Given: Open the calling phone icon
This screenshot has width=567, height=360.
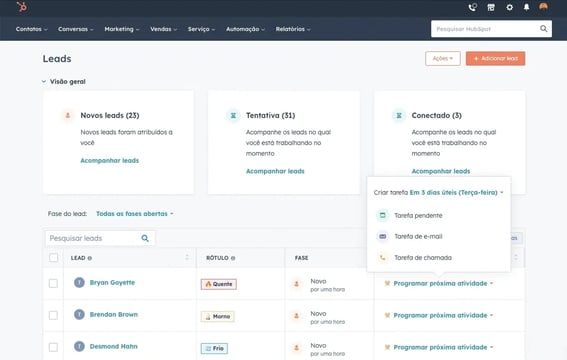Looking at the screenshot, I should pyautogui.click(x=472, y=7).
